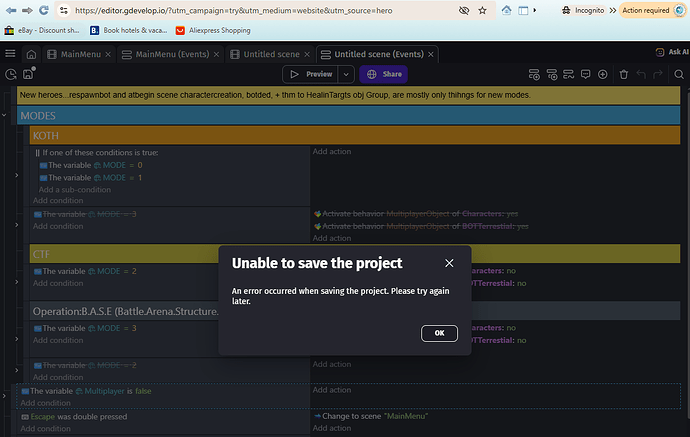The height and width of the screenshot is (437, 690).
Task: Click the browser bookmark star icon
Action: pos(484,10)
